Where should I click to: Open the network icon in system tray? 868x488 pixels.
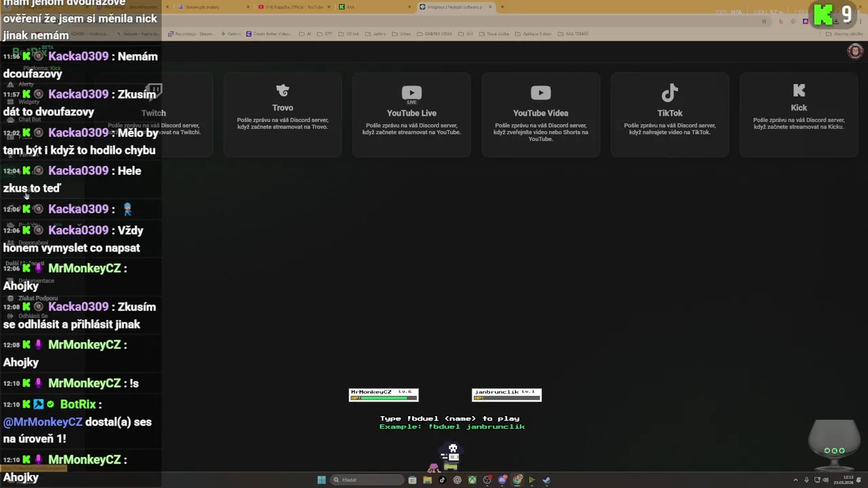coord(817,480)
